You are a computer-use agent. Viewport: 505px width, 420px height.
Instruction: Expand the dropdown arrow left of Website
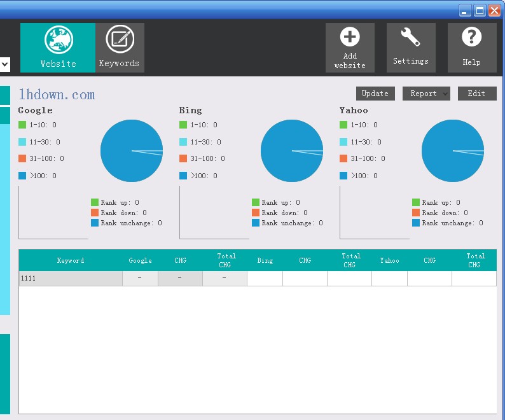pyautogui.click(x=5, y=64)
